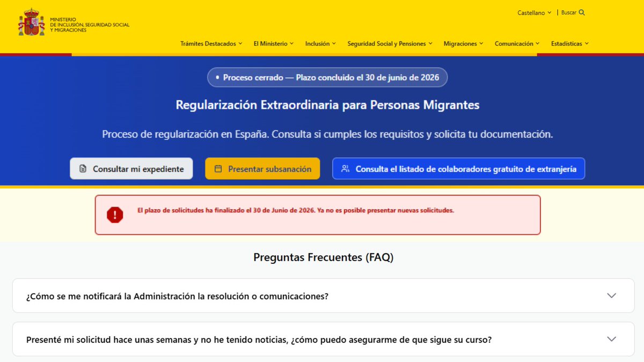
Task: Click the Proceso de regularización en España subtitle
Action: (327, 134)
